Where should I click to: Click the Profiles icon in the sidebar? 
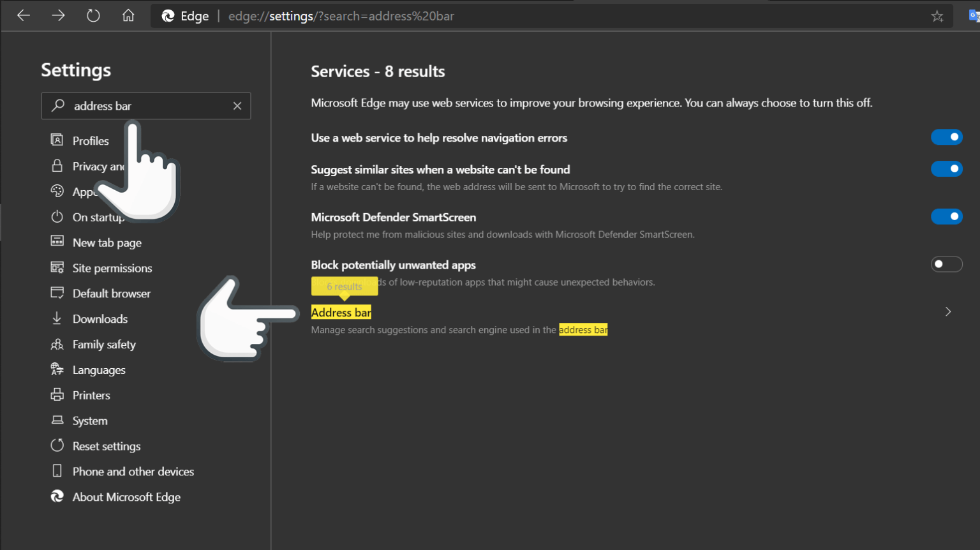pyautogui.click(x=57, y=140)
